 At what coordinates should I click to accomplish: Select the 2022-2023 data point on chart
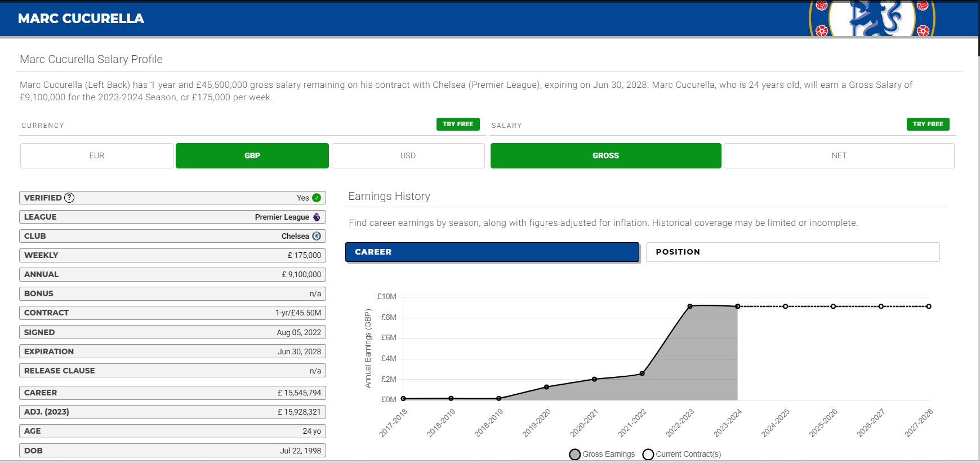[x=690, y=306]
